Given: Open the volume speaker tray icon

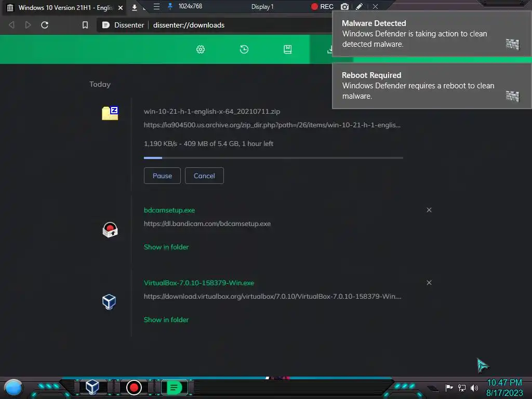Looking at the screenshot, I should click(x=474, y=388).
